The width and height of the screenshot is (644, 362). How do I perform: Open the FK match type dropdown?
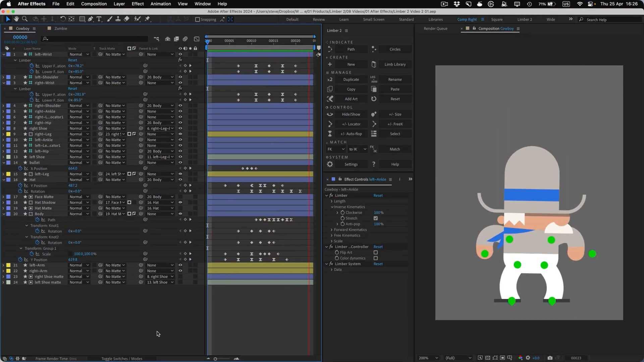pos(335,149)
